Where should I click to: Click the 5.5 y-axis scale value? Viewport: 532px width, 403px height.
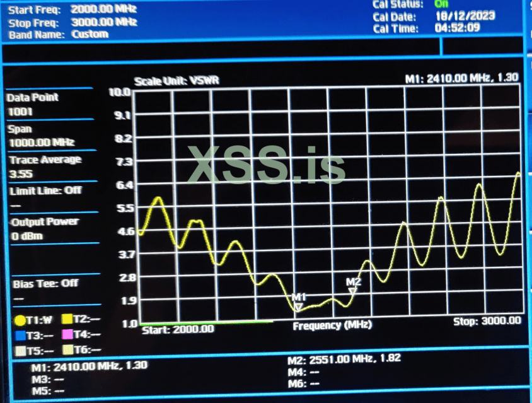tap(125, 207)
